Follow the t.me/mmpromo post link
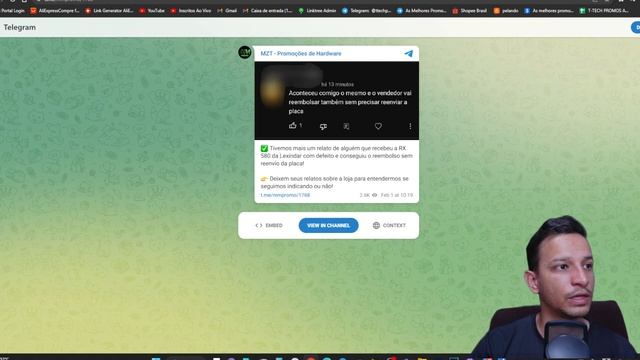 click(285, 195)
